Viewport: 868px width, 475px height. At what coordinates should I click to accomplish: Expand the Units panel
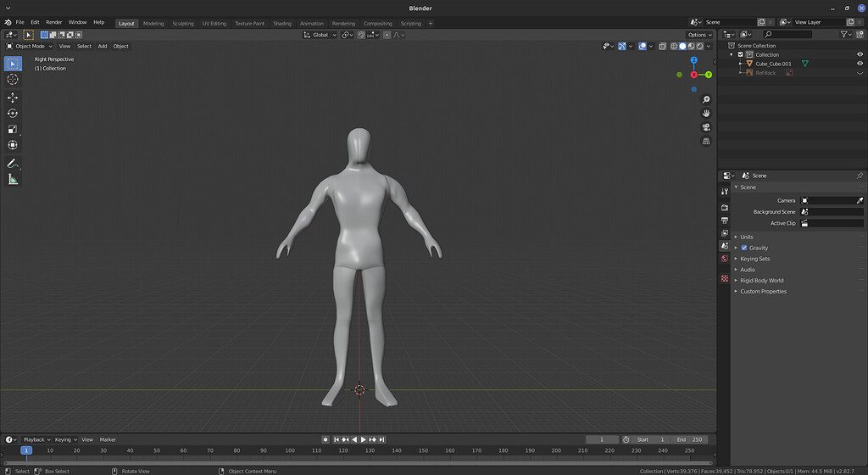[746, 237]
